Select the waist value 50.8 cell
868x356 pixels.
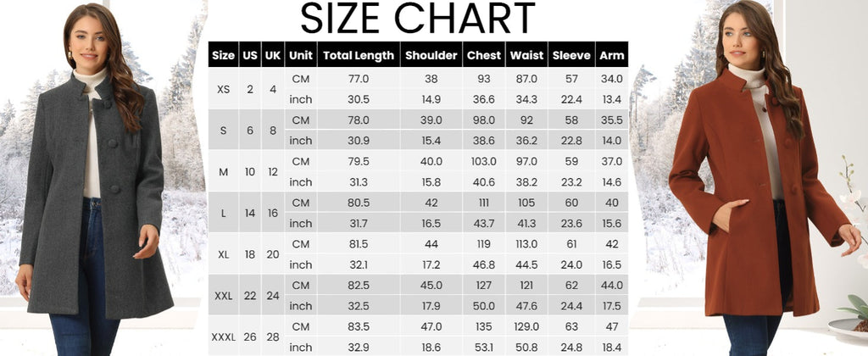point(526,348)
